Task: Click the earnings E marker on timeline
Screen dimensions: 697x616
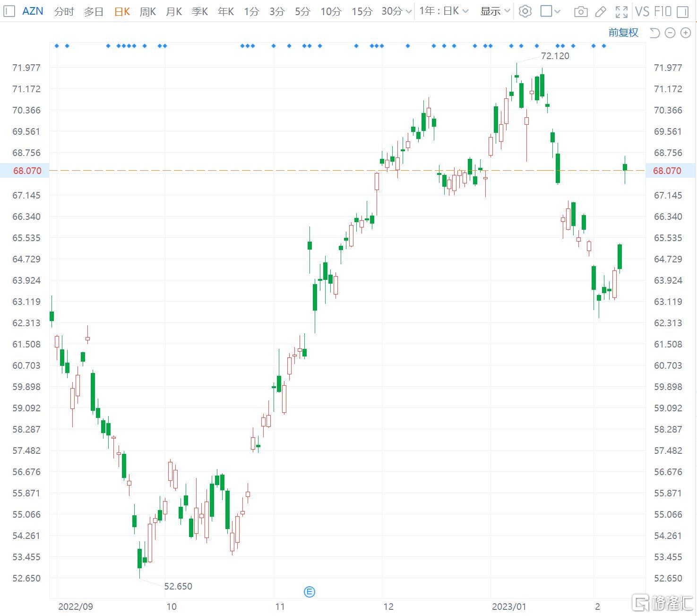Action: tap(309, 591)
